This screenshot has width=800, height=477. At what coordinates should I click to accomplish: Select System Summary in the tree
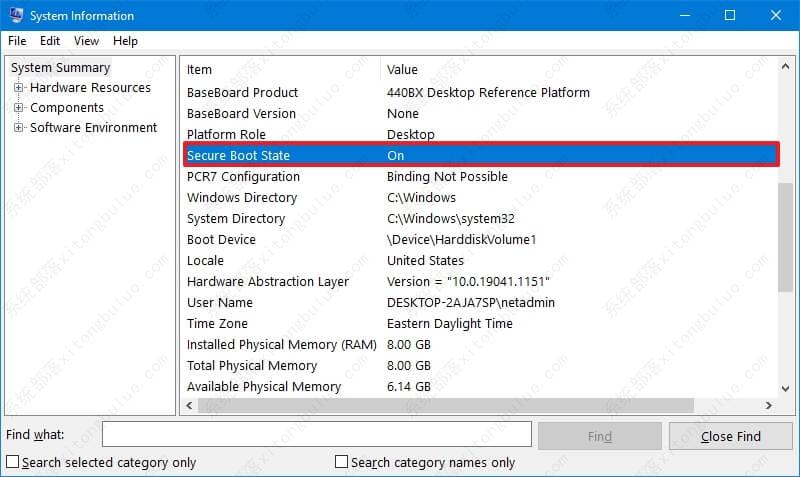click(x=60, y=68)
